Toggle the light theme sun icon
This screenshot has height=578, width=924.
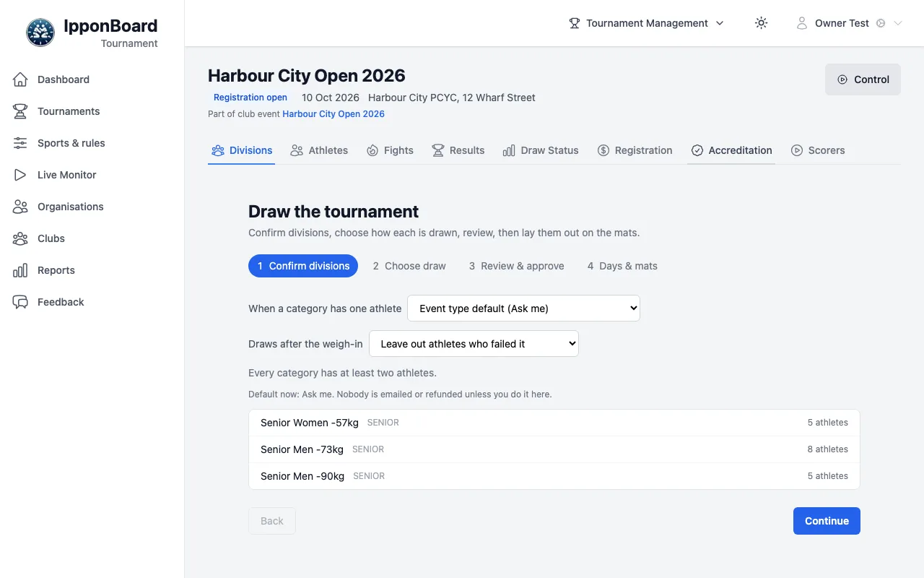761,23
